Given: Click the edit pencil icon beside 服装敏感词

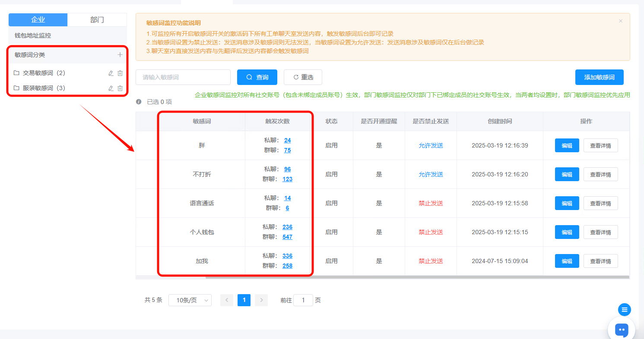Looking at the screenshot, I should coord(111,88).
